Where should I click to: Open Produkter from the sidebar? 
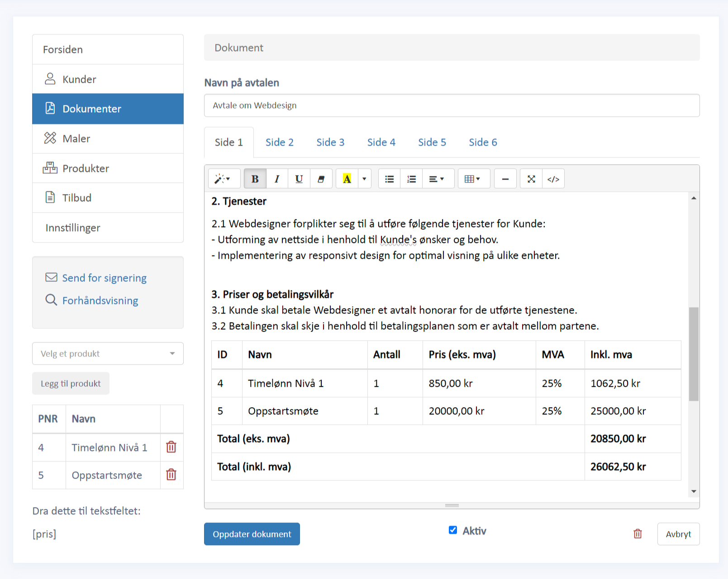pos(108,168)
